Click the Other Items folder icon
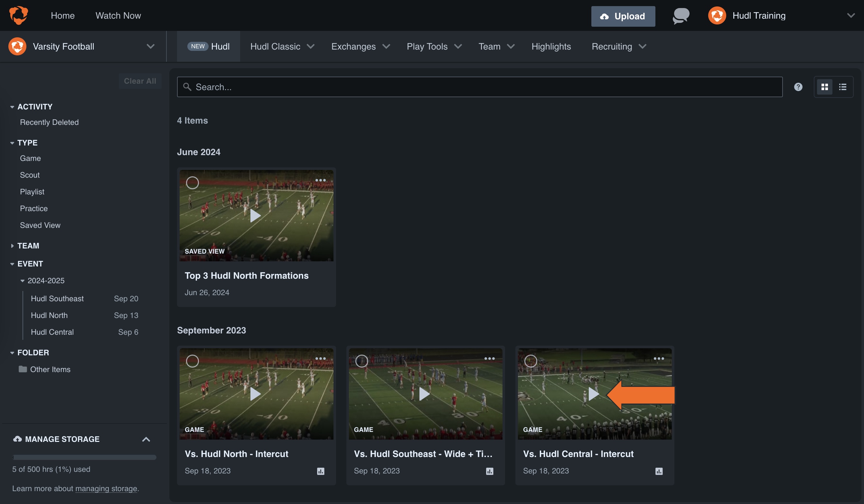 (23, 369)
